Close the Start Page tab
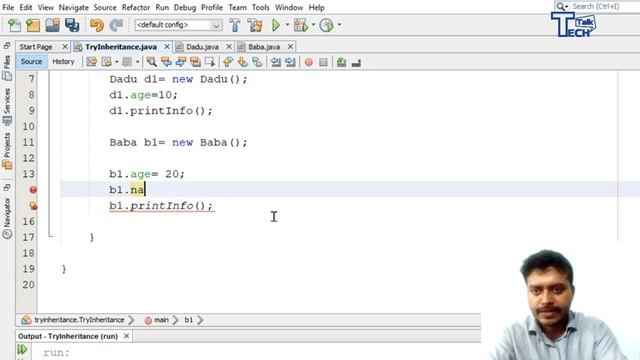This screenshot has height=360, width=640. click(x=65, y=47)
